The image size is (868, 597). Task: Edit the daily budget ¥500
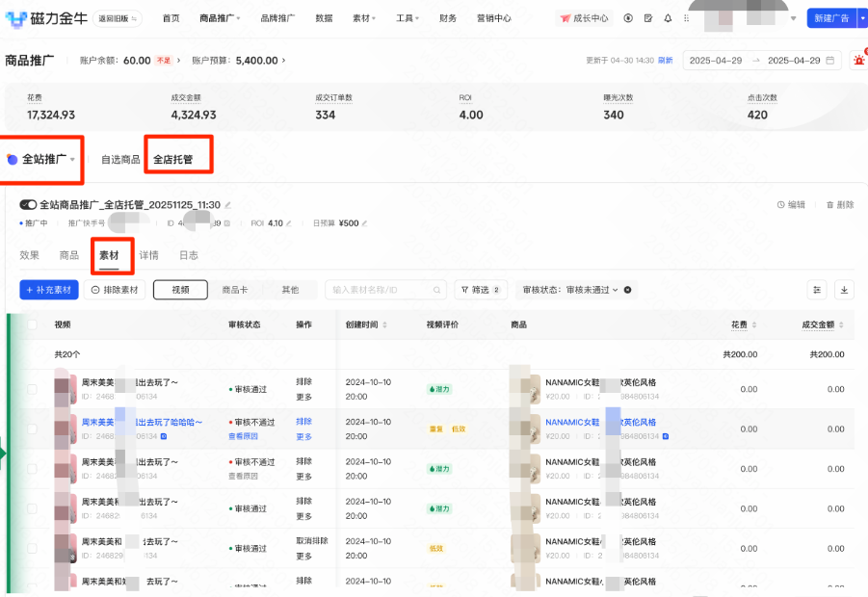[x=364, y=223]
